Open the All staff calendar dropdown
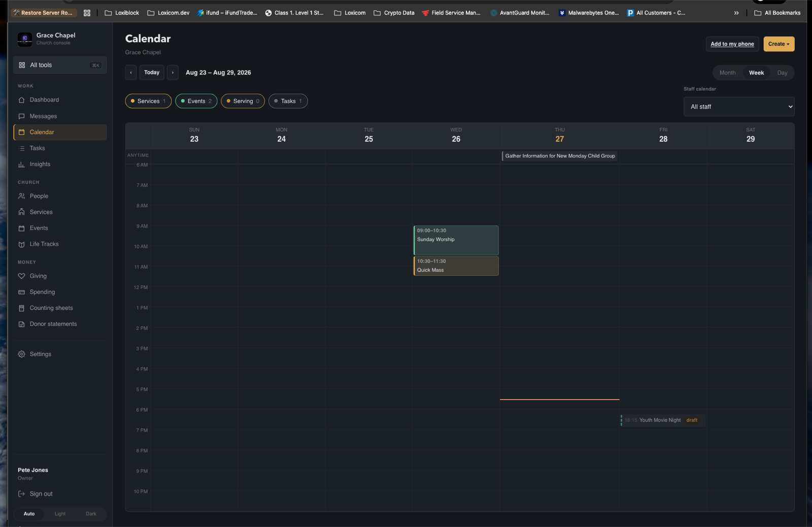812x527 pixels. 739,107
